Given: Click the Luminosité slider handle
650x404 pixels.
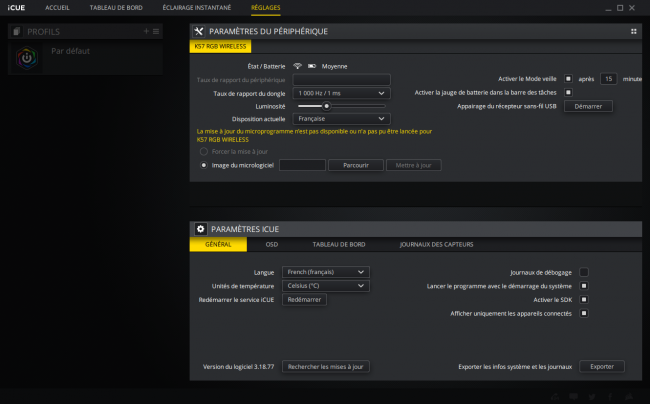Looking at the screenshot, I should click(x=327, y=106).
